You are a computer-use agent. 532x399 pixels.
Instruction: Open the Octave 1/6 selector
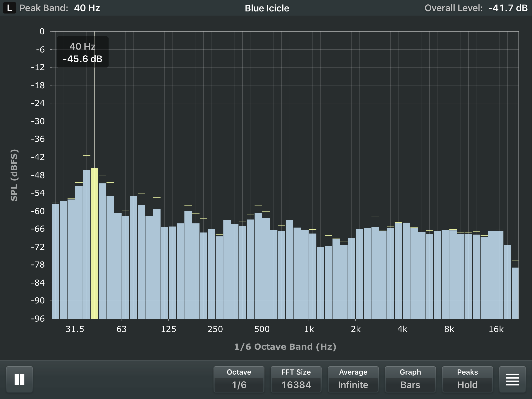coord(239,379)
